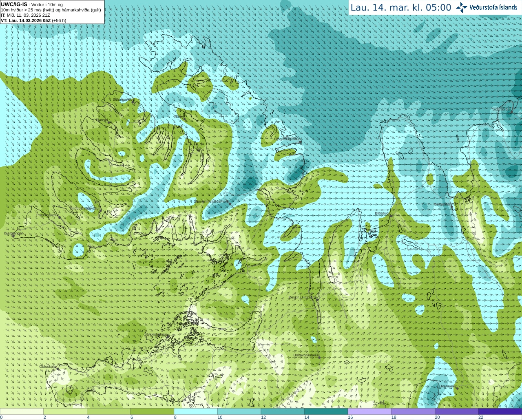This screenshot has height=420, width=522.
Task: Click the Gufuskálar station label
Action: 48,367
